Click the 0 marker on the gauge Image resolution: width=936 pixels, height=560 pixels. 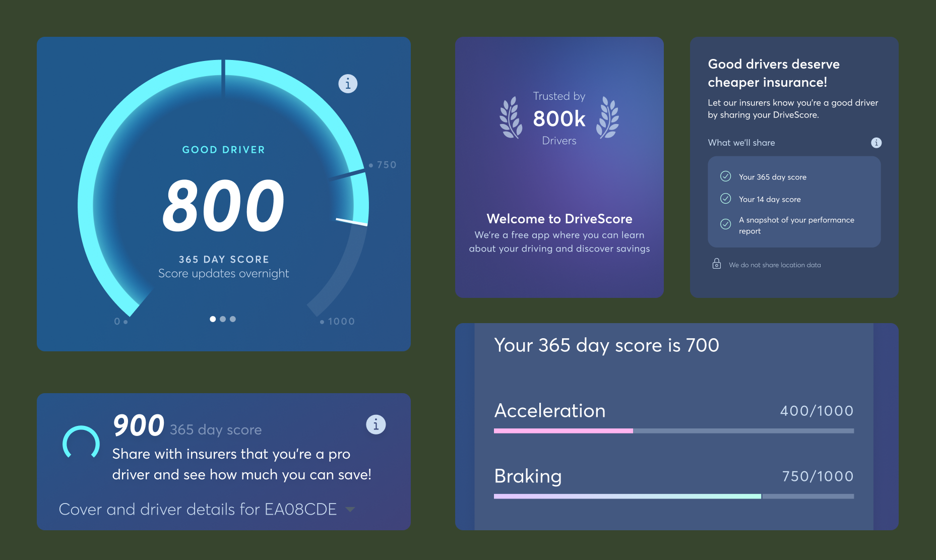point(120,322)
